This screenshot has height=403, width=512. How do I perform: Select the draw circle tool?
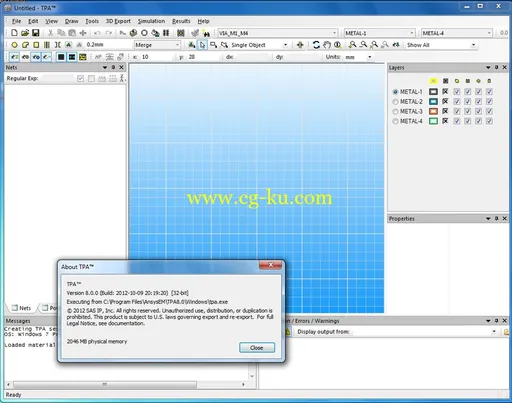pos(14,45)
